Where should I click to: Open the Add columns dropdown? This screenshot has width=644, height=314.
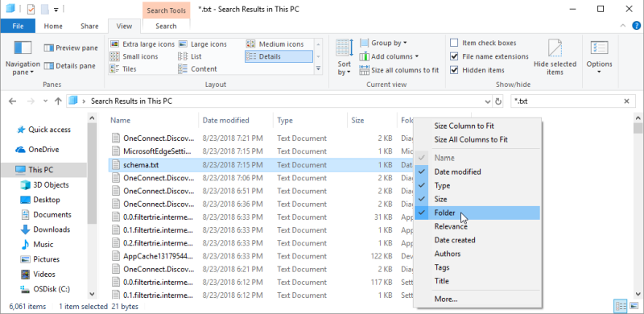[x=390, y=56]
